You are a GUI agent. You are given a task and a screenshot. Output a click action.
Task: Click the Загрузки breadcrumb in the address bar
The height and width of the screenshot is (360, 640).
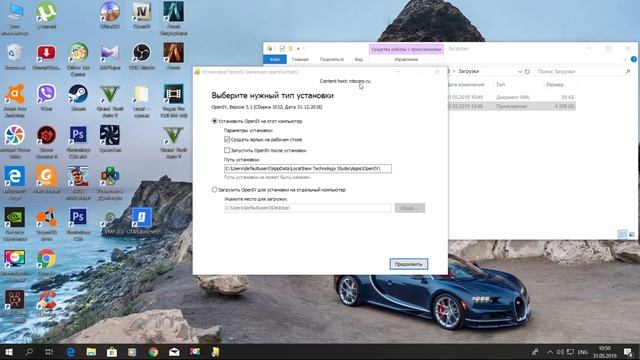(468, 71)
